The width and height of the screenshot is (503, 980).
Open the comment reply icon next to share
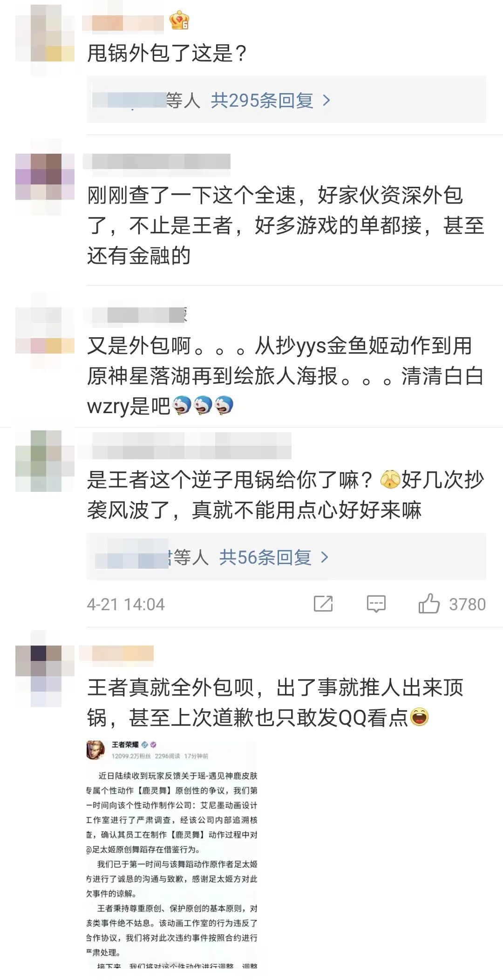[376, 604]
